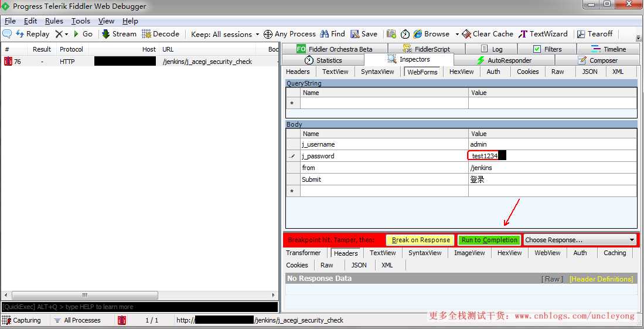Open the Rules menu
Image resolution: width=644 pixels, height=329 pixels.
[54, 21]
